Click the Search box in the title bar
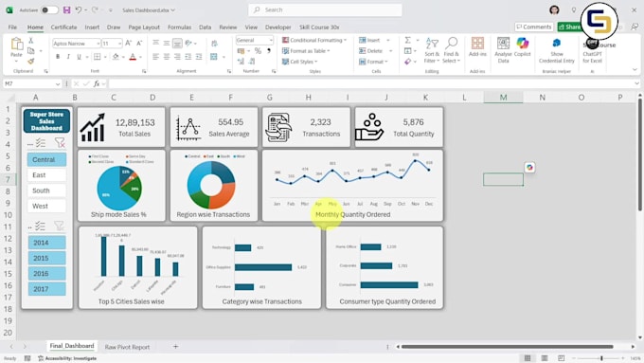This screenshot has width=644, height=363. [325, 9]
